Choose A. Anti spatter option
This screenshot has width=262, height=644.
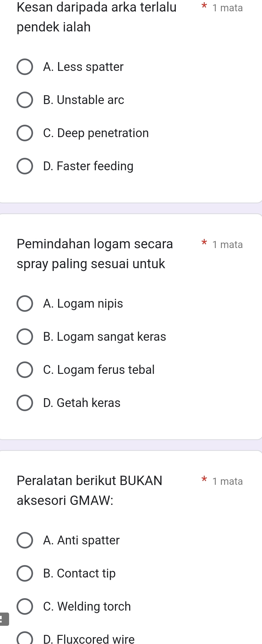[25, 540]
